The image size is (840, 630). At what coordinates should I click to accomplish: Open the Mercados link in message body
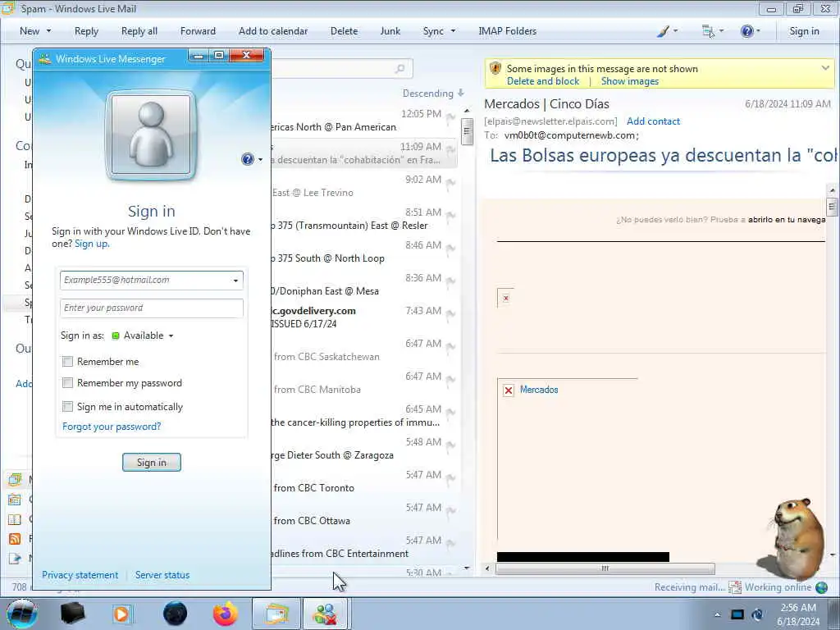(539, 390)
